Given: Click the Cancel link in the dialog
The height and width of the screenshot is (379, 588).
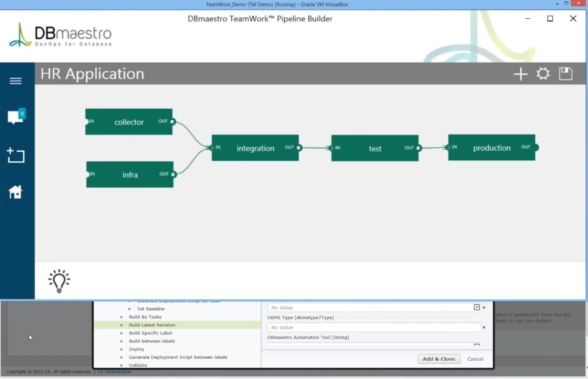Looking at the screenshot, I should coord(475,359).
